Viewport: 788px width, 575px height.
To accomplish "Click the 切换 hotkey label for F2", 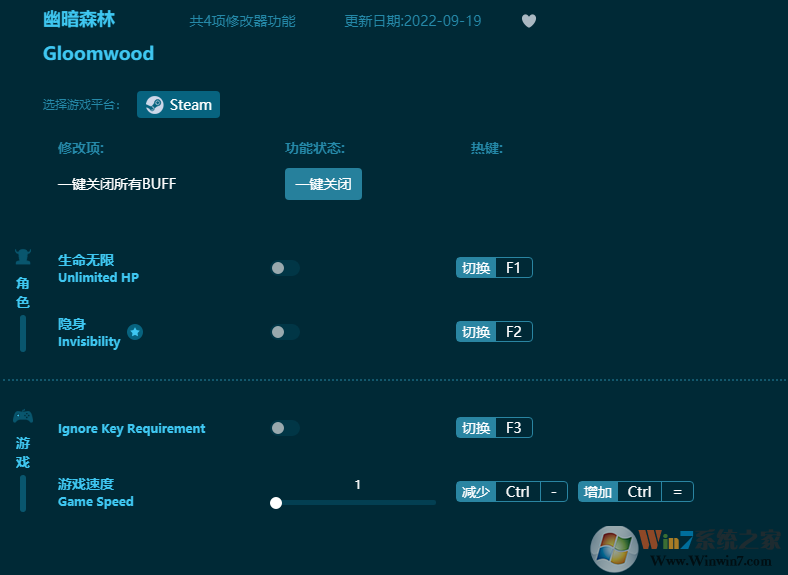I will coord(476,332).
